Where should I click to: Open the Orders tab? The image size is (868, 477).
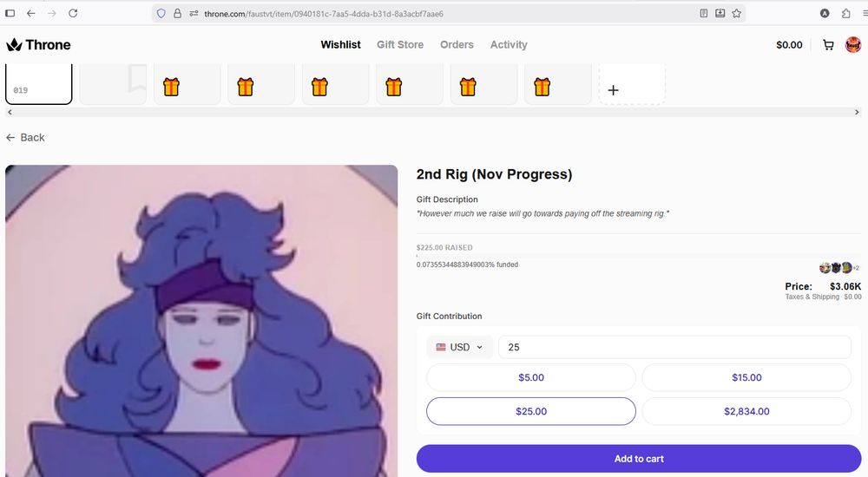457,45
